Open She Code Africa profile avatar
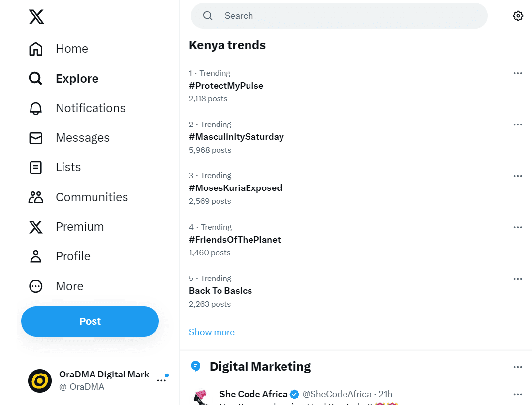Image resolution: width=532 pixels, height=405 pixels. [201, 398]
